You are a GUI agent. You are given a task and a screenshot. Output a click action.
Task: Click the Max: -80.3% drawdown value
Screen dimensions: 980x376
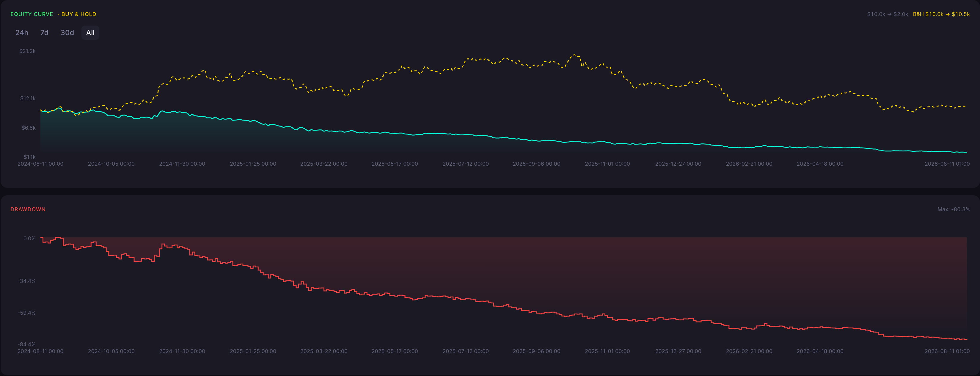coord(953,209)
